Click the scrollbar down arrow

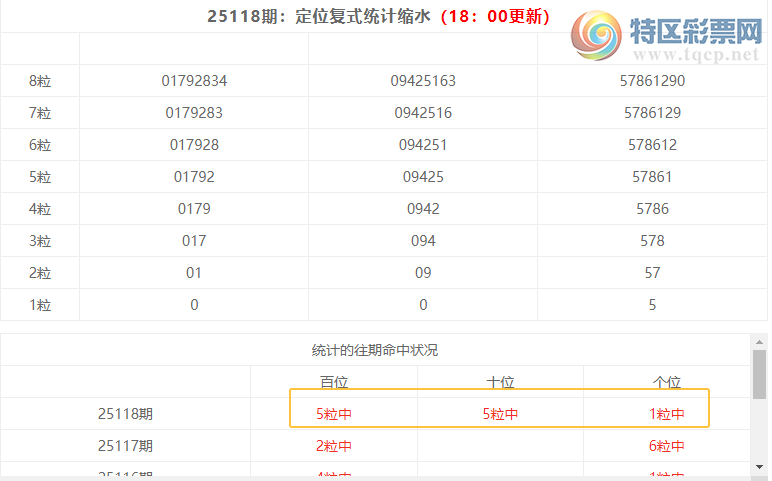pos(760,467)
